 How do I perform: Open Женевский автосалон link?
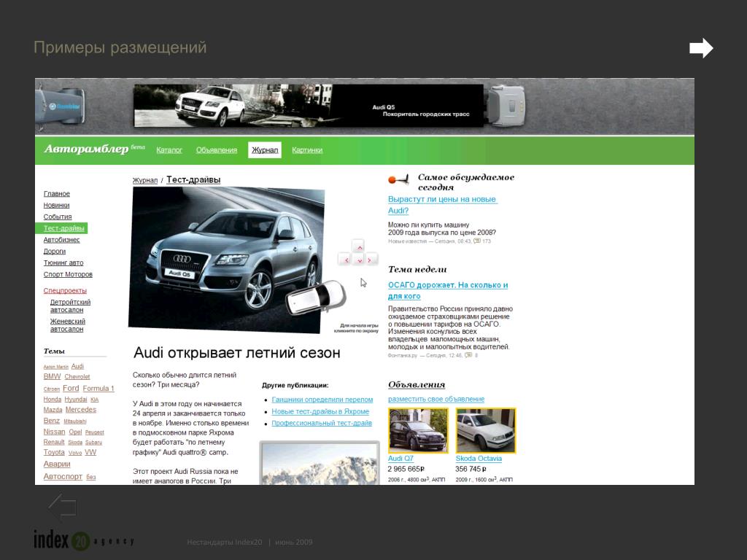(68, 325)
